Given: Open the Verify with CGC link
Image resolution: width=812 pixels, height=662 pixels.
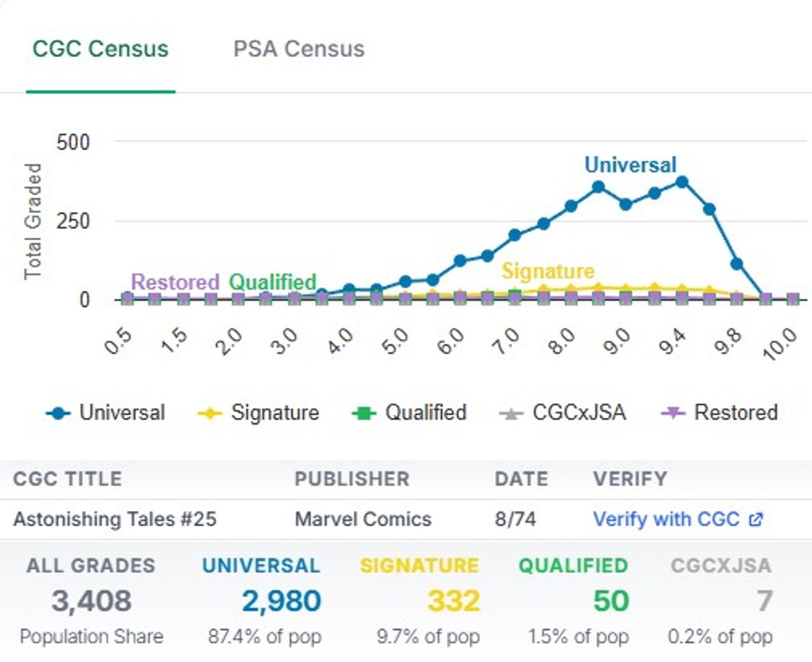Looking at the screenshot, I should (666, 519).
